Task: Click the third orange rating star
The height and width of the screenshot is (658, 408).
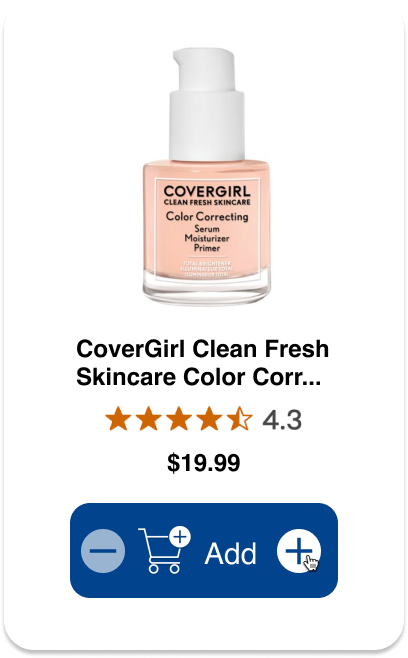Action: point(179,419)
